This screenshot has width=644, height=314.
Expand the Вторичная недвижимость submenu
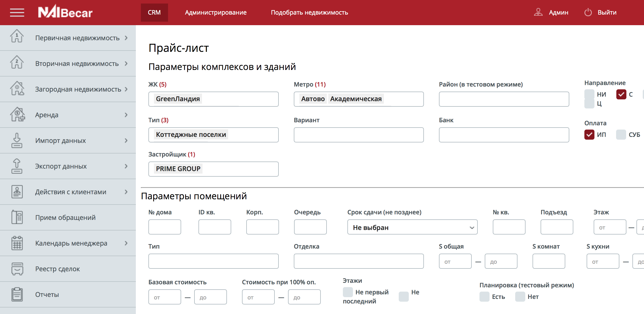tap(126, 63)
